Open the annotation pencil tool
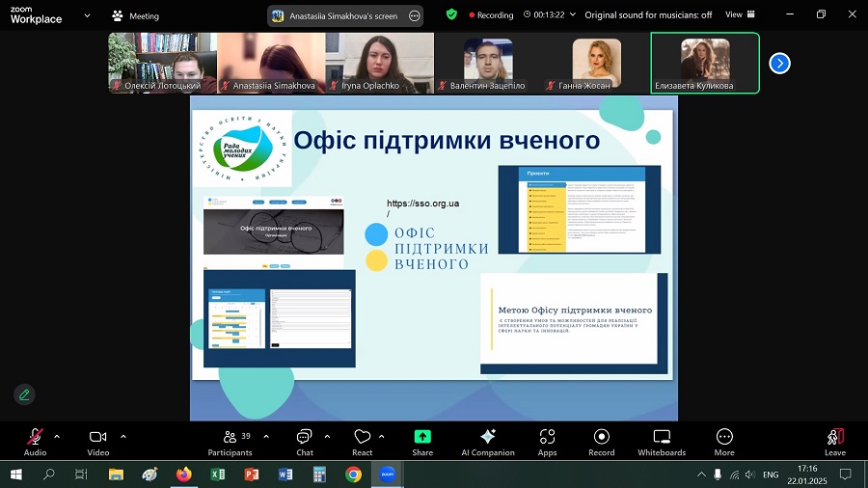Viewport: 868px width, 488px height. [24, 393]
